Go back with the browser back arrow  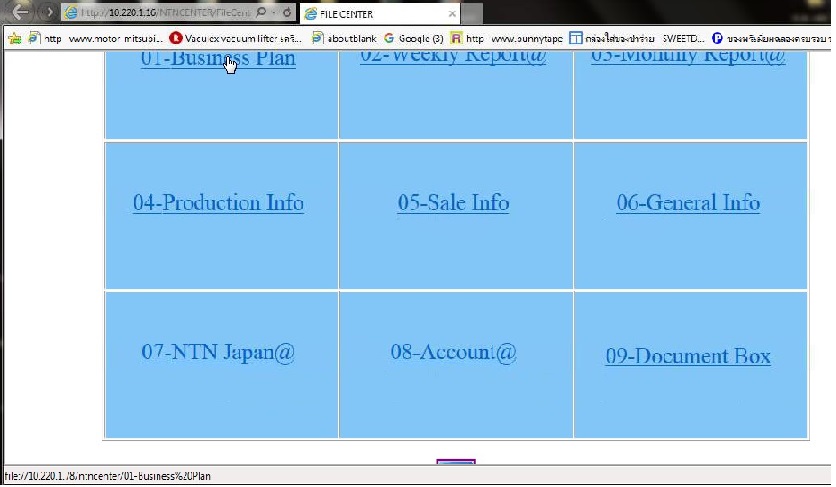coord(19,11)
